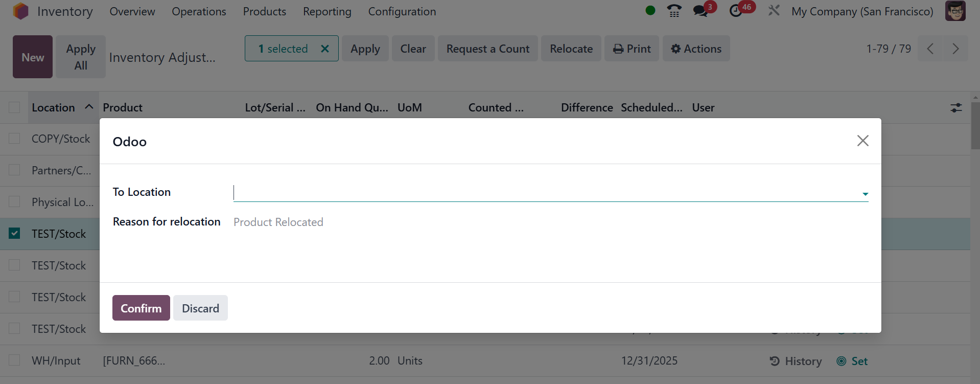Open the Operations menu

click(x=199, y=11)
